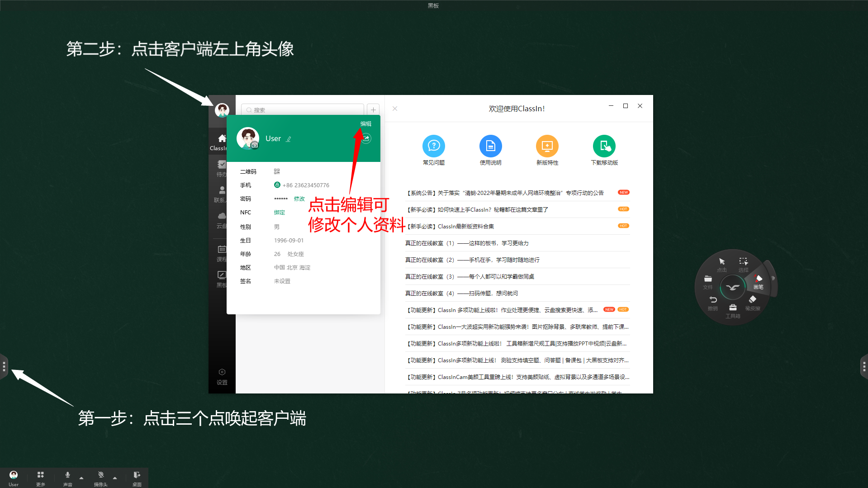Click the 二维码 QR code icon
This screenshot has height=488, width=868.
pyautogui.click(x=277, y=171)
